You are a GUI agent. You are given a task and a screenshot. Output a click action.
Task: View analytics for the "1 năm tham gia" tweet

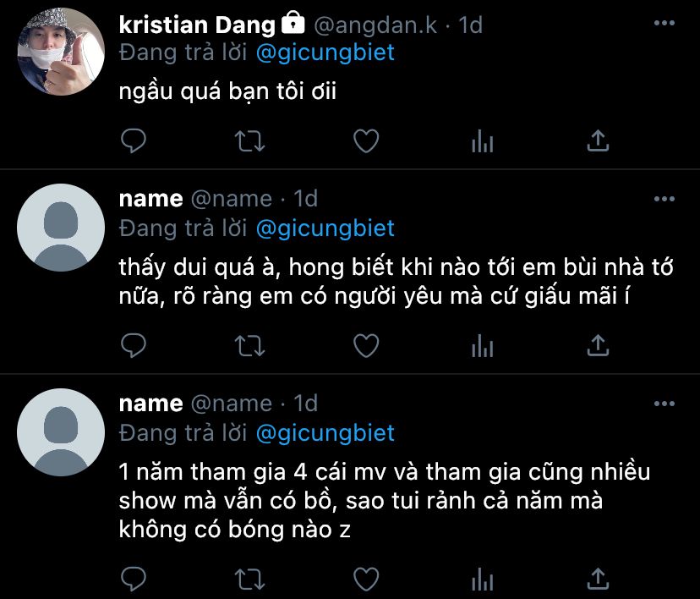482,579
